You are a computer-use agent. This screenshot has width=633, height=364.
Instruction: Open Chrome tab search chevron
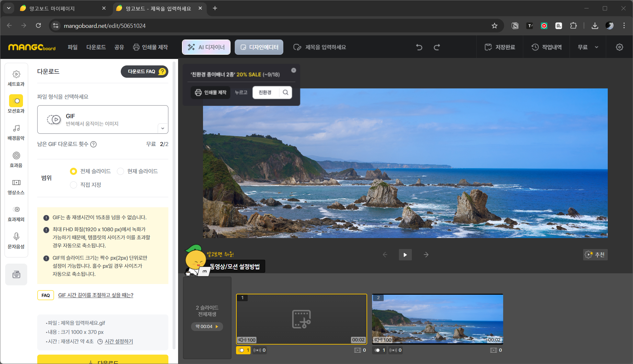(9, 8)
